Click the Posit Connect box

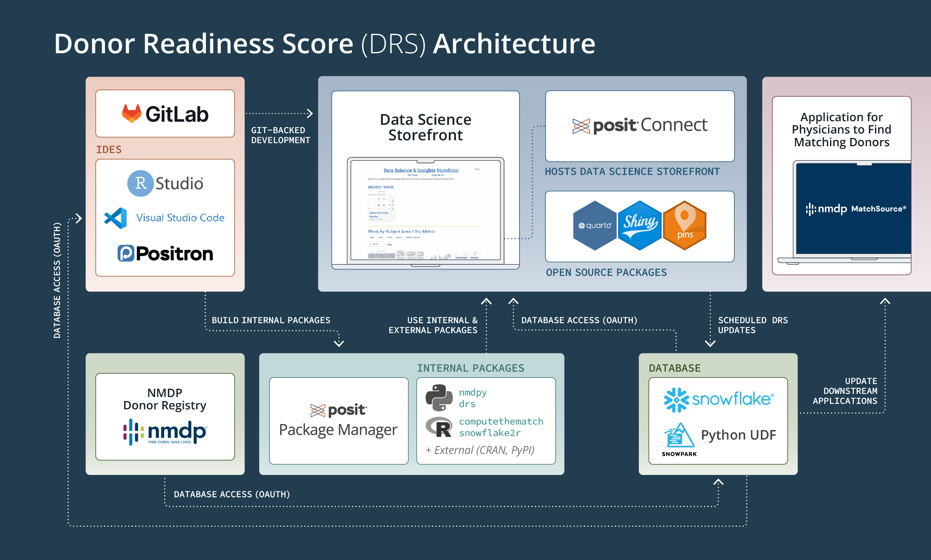point(640,126)
